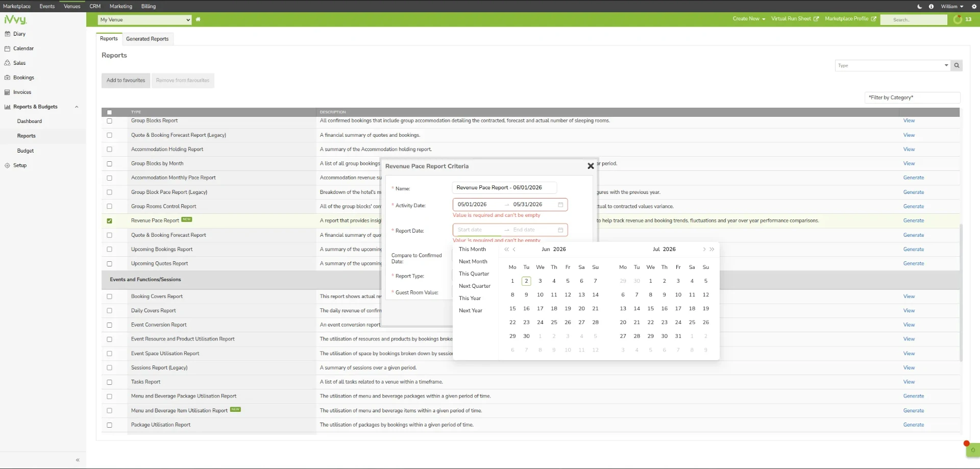Open the Marketplace top menu

tap(17, 6)
